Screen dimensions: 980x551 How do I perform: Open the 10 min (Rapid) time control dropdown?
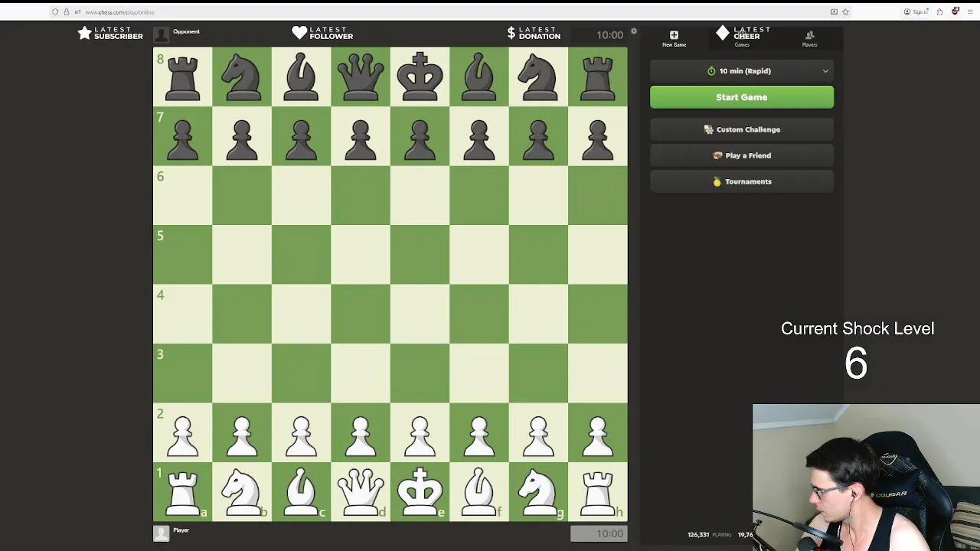pos(742,71)
